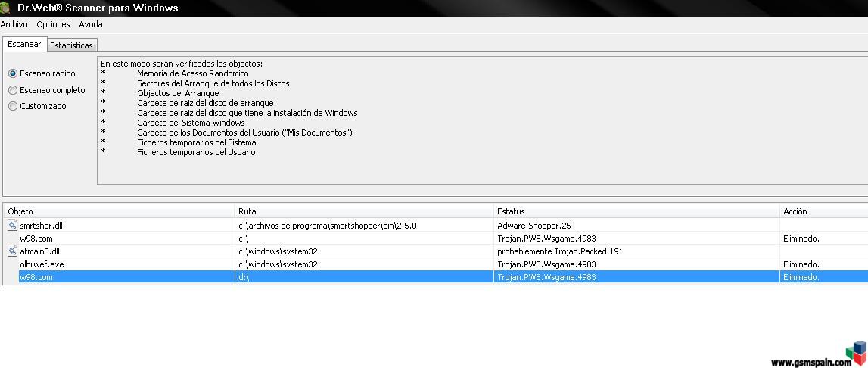Click the Carpeta del Sistema Windows line
This screenshot has height=368, width=868.
[191, 123]
